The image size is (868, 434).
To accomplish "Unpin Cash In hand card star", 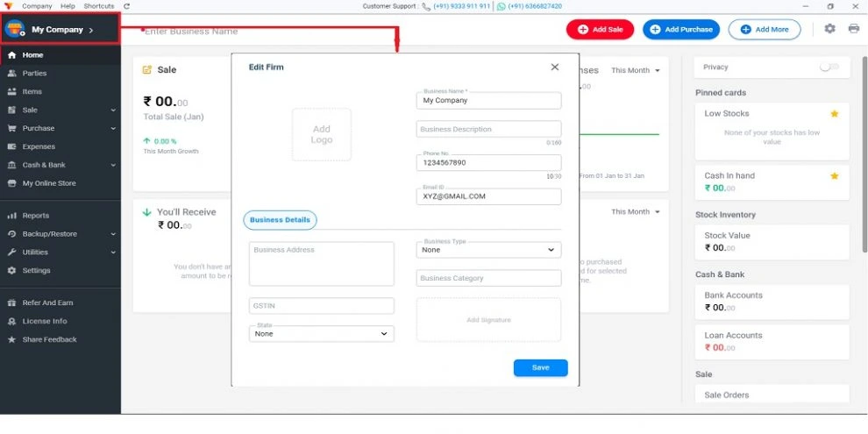I will coord(834,176).
